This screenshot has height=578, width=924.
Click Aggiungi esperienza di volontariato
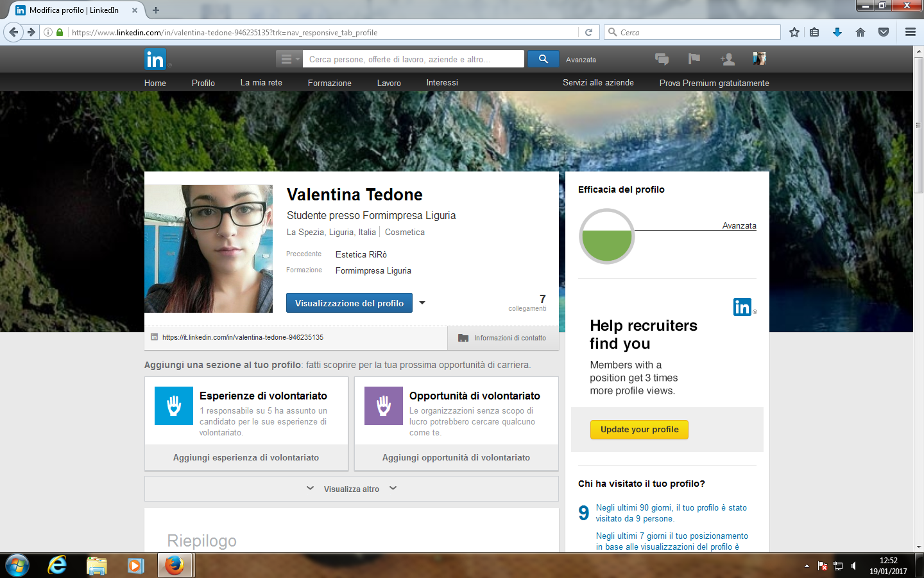coord(246,457)
